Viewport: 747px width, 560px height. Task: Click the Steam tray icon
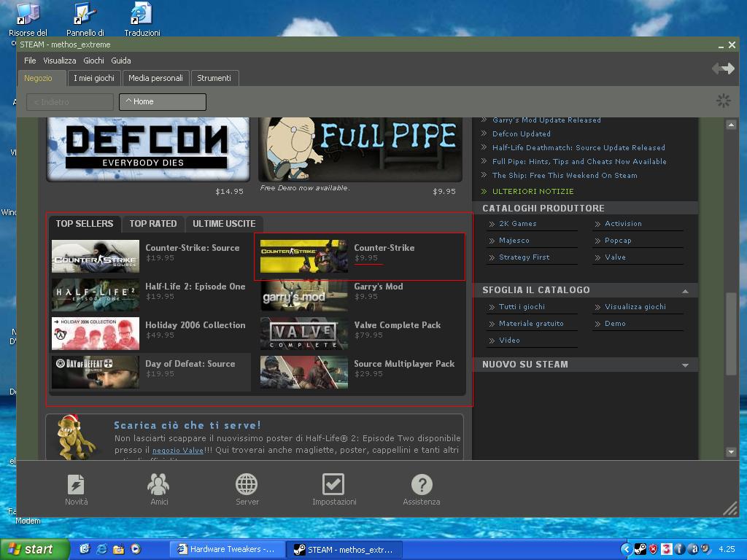640,549
